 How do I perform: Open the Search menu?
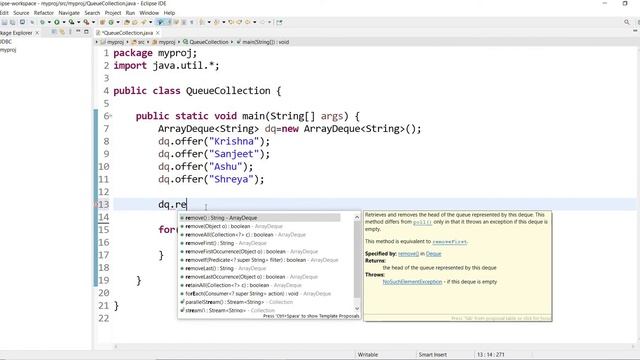tap(92, 13)
